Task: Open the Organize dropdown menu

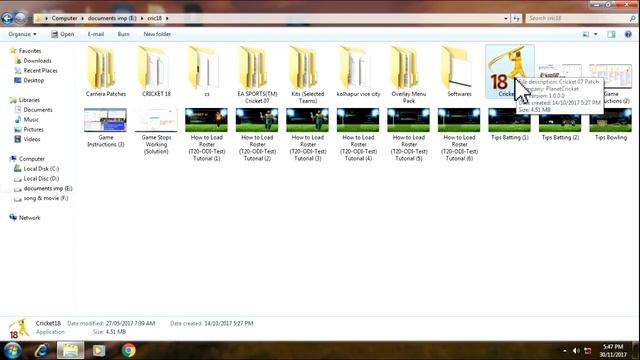Action: (22, 34)
